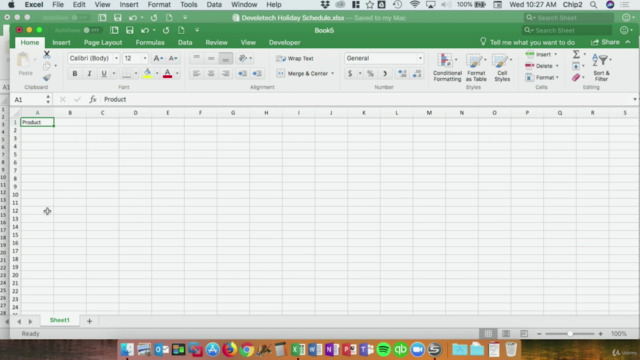Screen dimensions: 640x360
Task: Align text left
Action: [196, 73]
